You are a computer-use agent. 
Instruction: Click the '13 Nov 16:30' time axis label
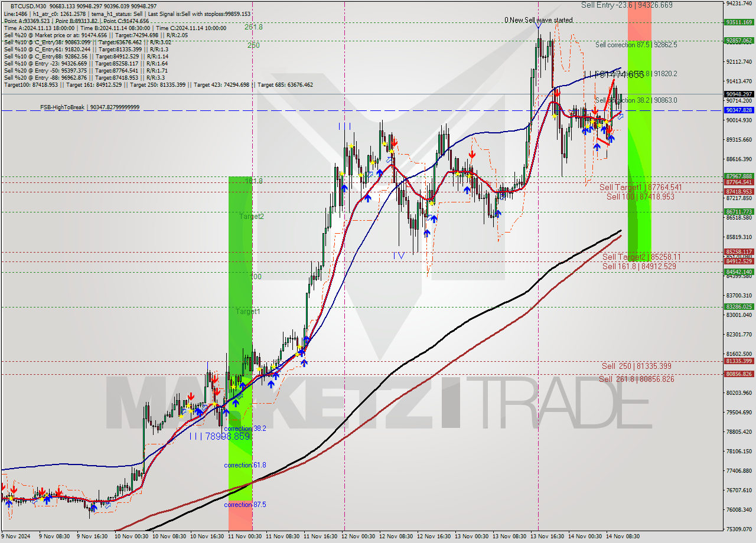546,537
